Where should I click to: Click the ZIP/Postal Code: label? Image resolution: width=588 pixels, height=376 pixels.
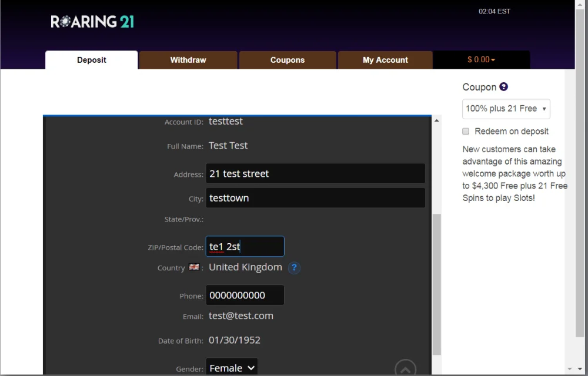(175, 247)
